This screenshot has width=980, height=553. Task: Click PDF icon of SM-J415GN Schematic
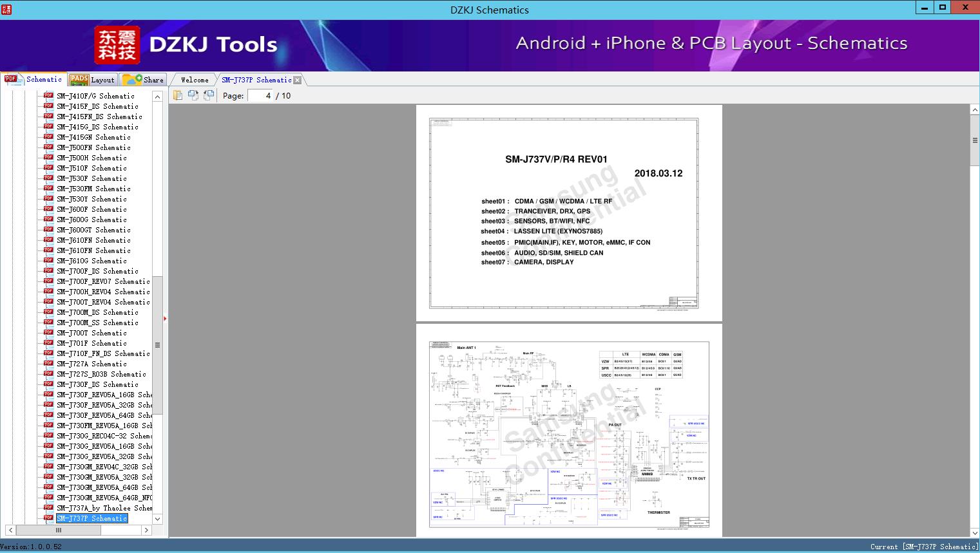pos(48,136)
